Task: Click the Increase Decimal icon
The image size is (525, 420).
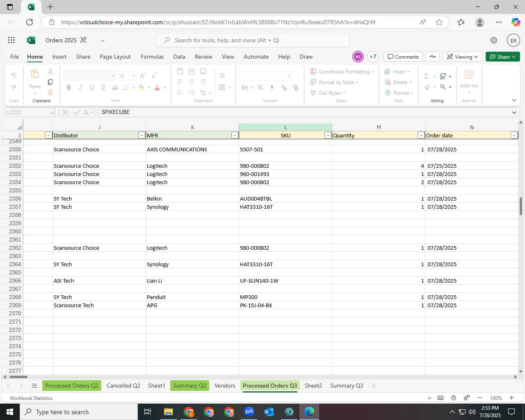Action: (x=284, y=87)
